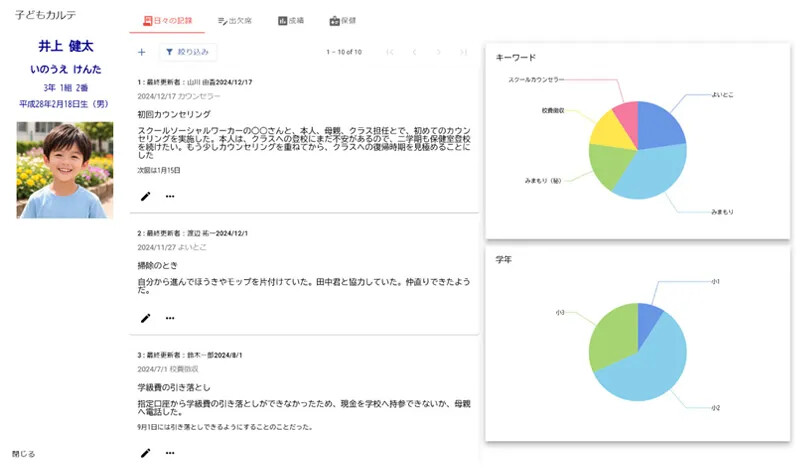Click the よいとこ chart label
Image resolution: width=800 pixels, height=470 pixels.
click(x=722, y=95)
